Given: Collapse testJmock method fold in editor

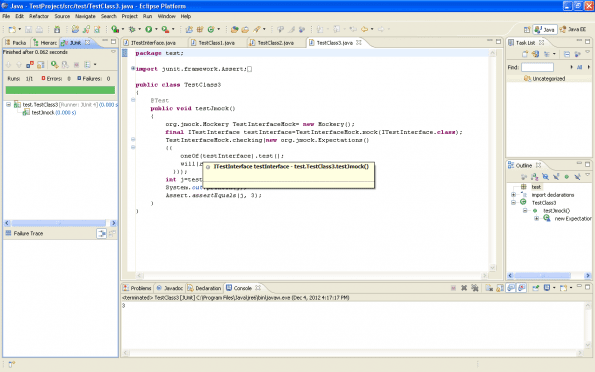Looking at the screenshot, I should (x=133, y=100).
